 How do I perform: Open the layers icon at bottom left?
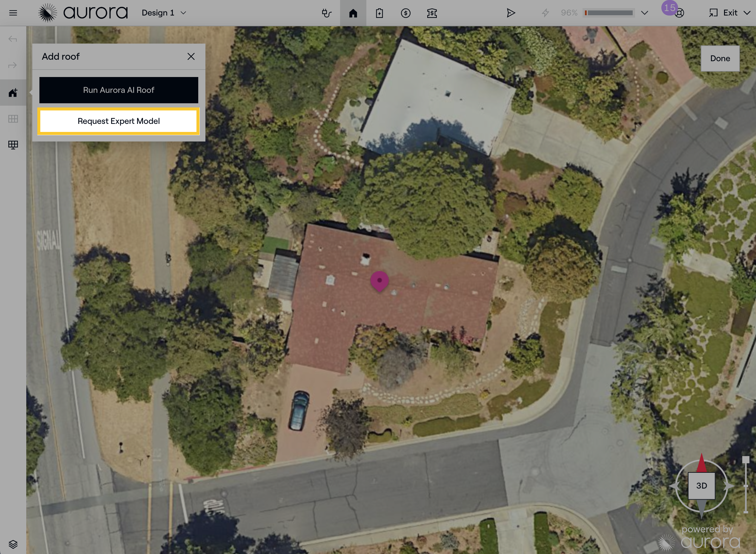click(13, 544)
